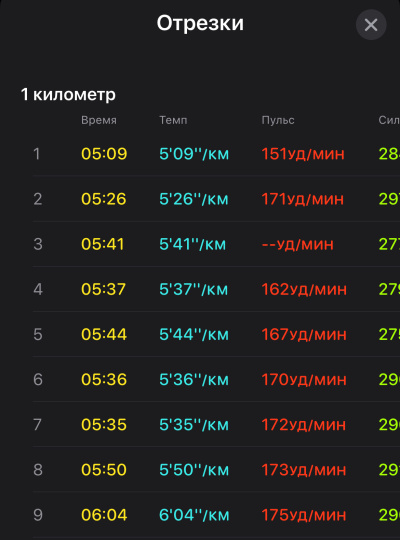Close the Отрезки panel with X

[x=371, y=25]
